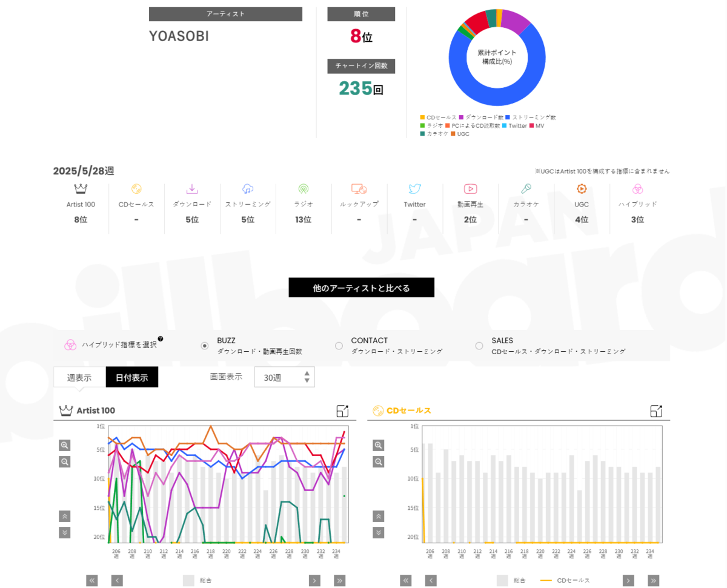The height and width of the screenshot is (588, 727).
Task: Expand the CDセールス chart to fullscreen
Action: tap(656, 411)
